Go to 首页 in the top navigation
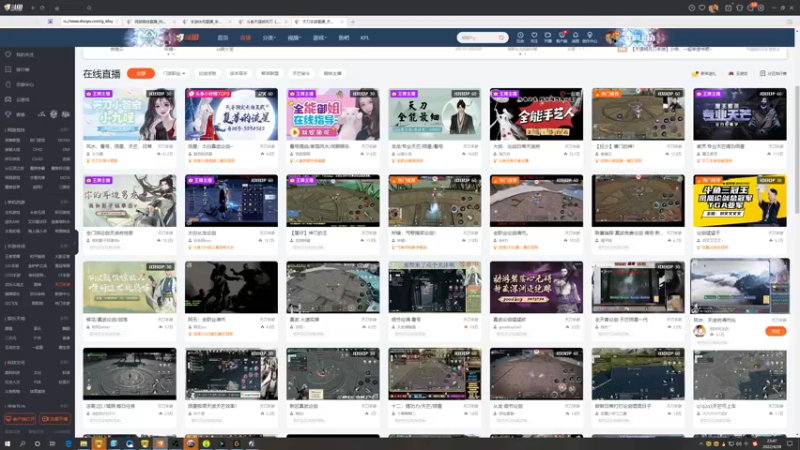800x450 pixels. pyautogui.click(x=222, y=38)
